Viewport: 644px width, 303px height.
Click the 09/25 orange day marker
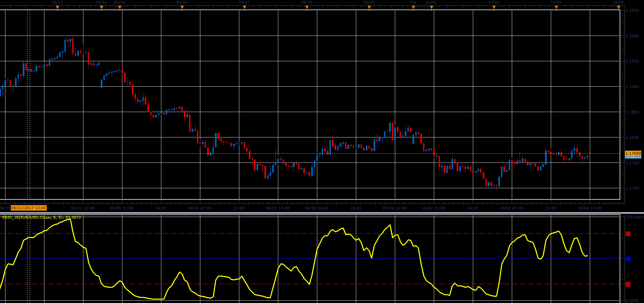120,7
